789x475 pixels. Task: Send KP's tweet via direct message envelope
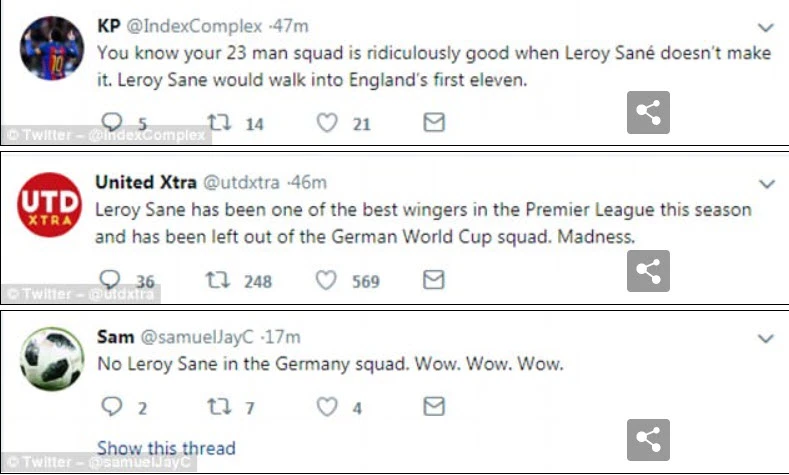(x=433, y=123)
